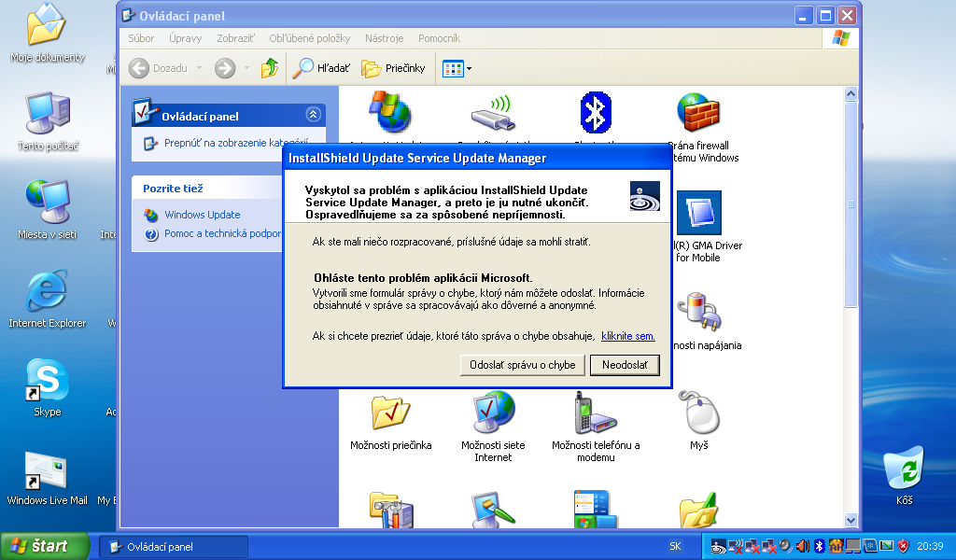Select Internet Explorer desktop icon

(x=47, y=299)
